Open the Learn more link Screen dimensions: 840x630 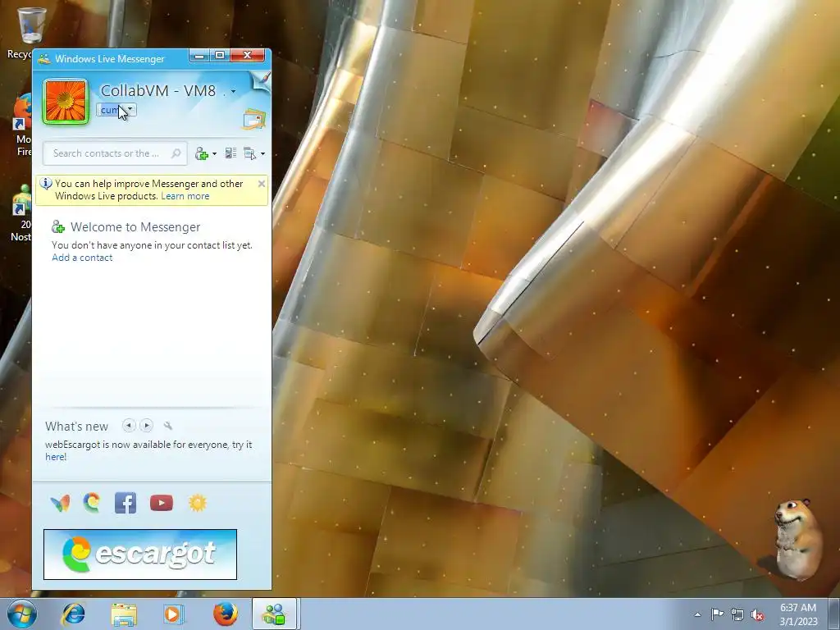[x=185, y=196]
